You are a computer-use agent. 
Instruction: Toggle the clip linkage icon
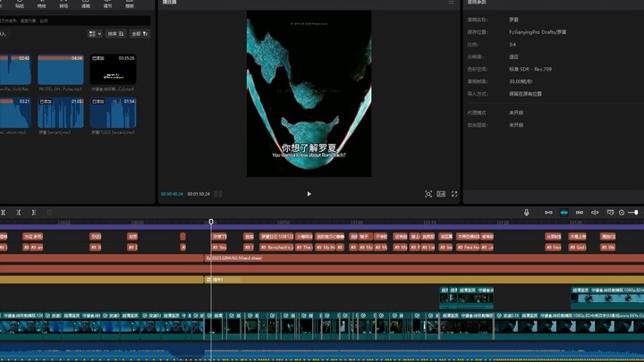coord(580,212)
